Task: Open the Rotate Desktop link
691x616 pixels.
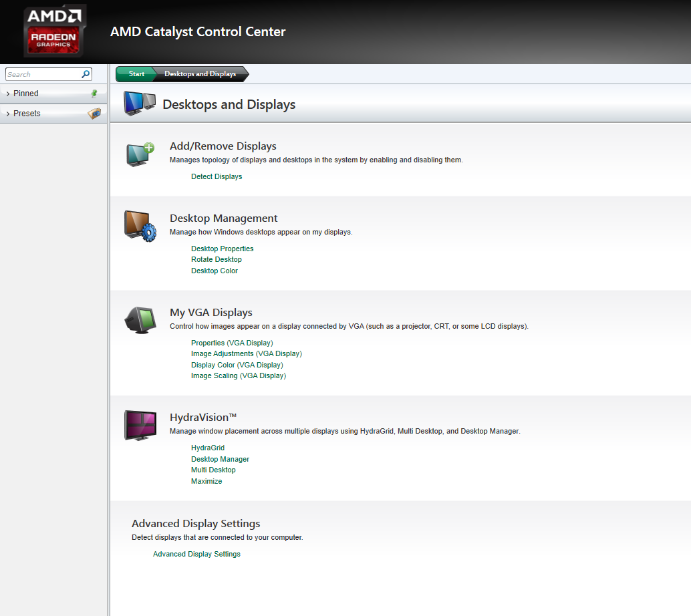Action: click(x=216, y=259)
